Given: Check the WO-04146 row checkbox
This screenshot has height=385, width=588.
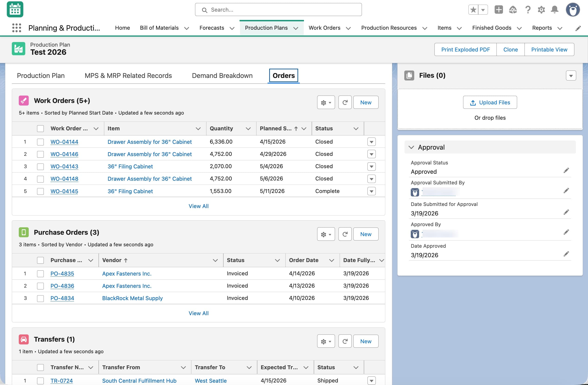Looking at the screenshot, I should pyautogui.click(x=40, y=154).
